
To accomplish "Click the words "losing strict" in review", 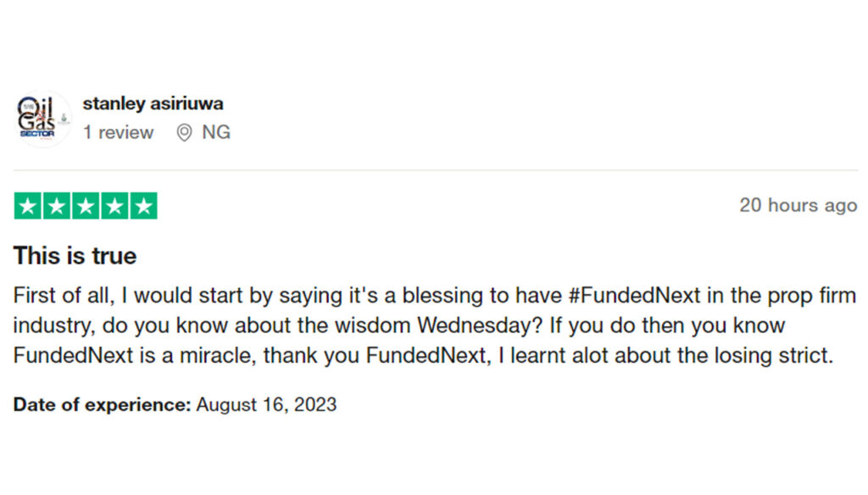I will (x=771, y=354).
